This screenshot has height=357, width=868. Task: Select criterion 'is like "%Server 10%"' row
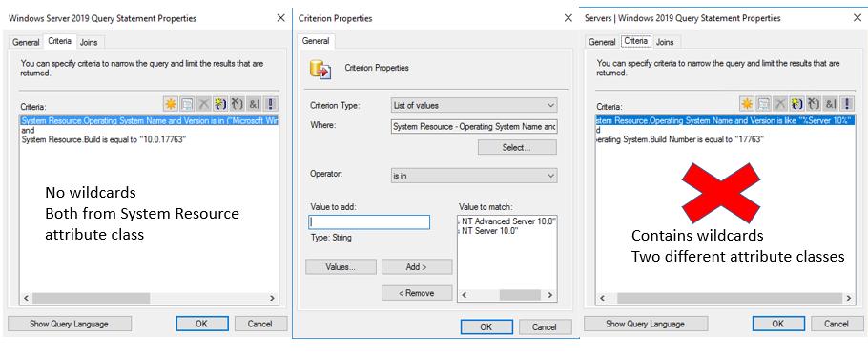725,120
